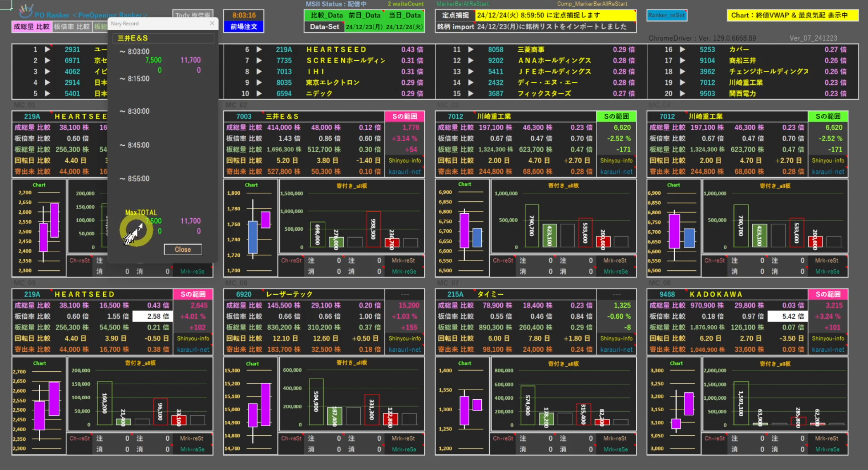Screen dimensions: 868x470
Task: Click the 三井E&S name field in Nary Record
Action: [163, 38]
